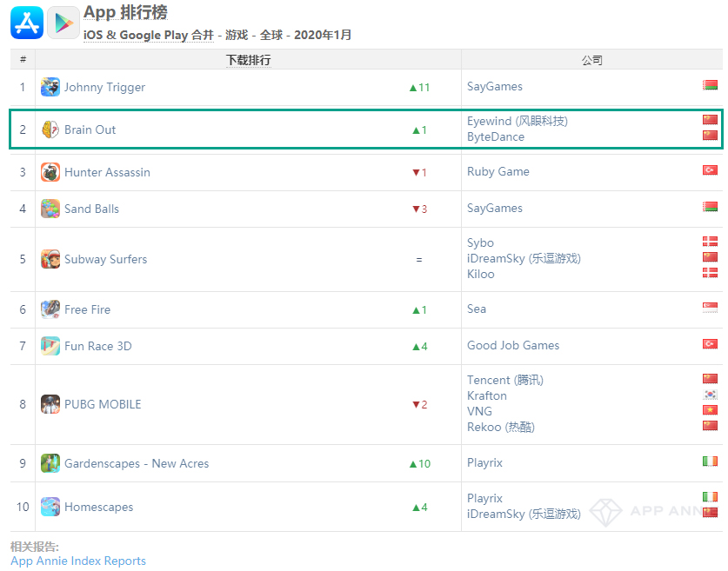Open Gardenscapes - New Acres link
728x571 pixels.
coord(137,463)
